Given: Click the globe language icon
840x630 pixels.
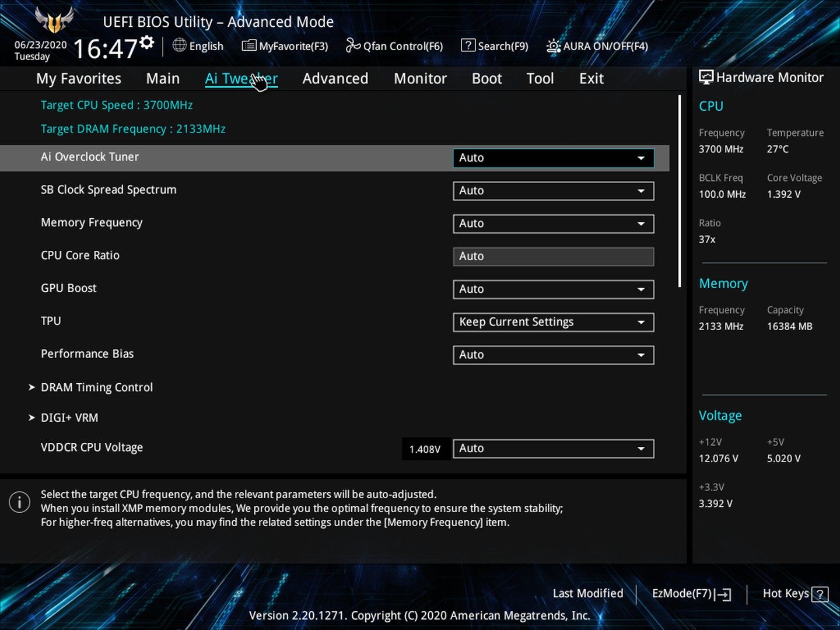Looking at the screenshot, I should 180,45.
